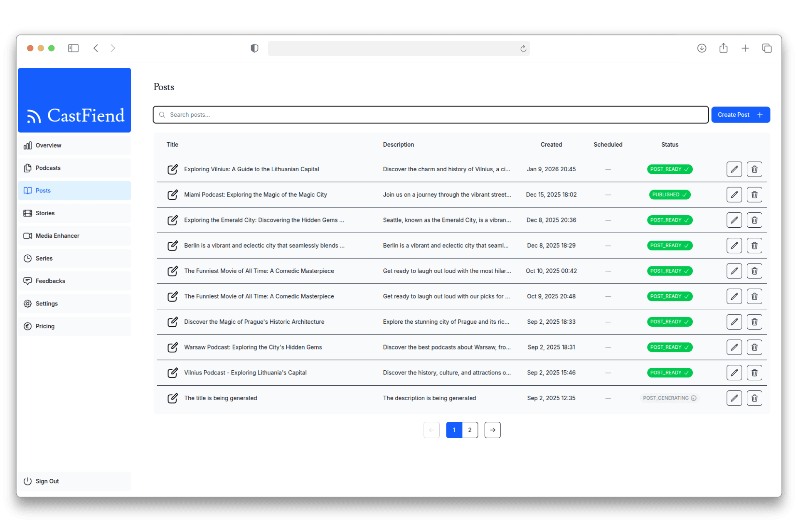This screenshot has width=798, height=532.
Task: Click the Title column header
Action: pyautogui.click(x=172, y=145)
